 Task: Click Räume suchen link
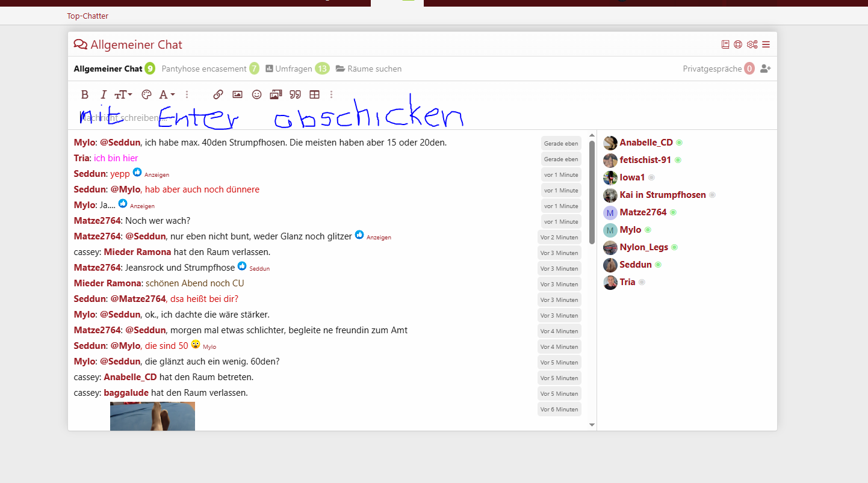pos(368,69)
